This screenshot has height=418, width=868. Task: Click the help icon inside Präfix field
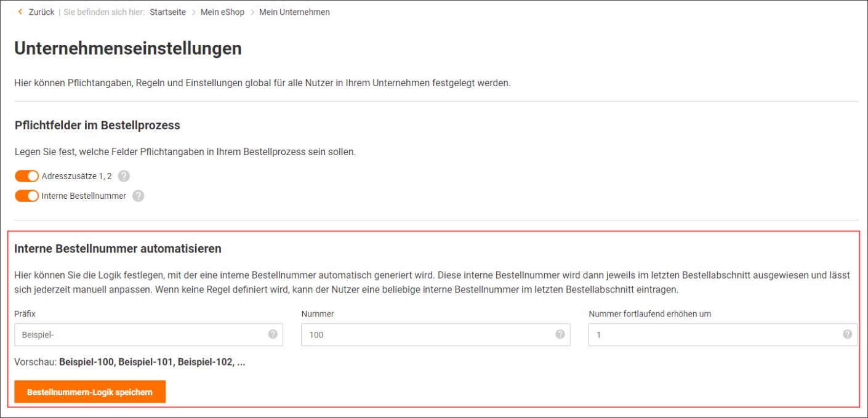[273, 334]
